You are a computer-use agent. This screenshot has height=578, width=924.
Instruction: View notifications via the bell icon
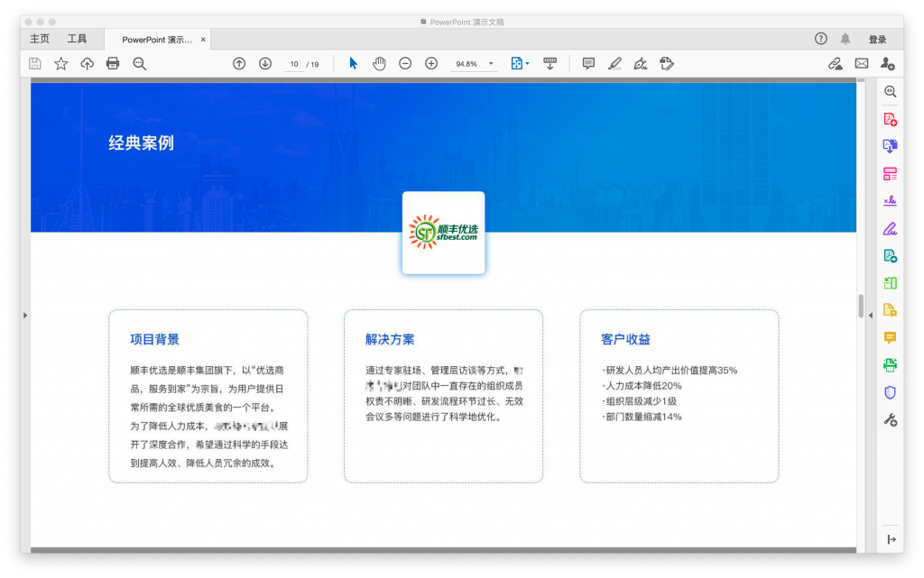point(845,39)
